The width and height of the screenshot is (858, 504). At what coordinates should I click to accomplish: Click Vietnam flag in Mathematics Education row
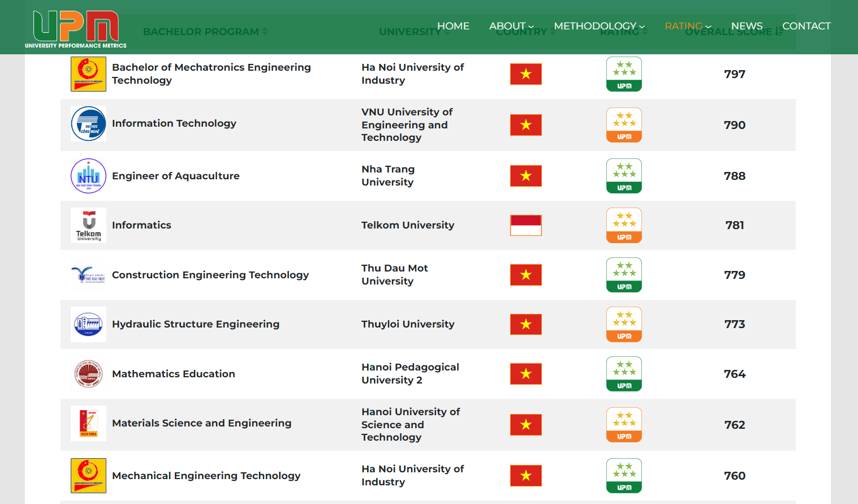pos(526,374)
